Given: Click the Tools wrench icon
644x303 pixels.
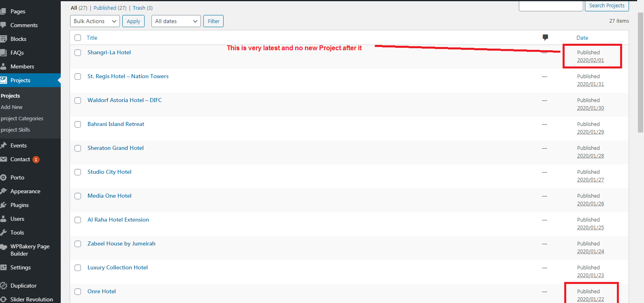Looking at the screenshot, I should (4, 233).
